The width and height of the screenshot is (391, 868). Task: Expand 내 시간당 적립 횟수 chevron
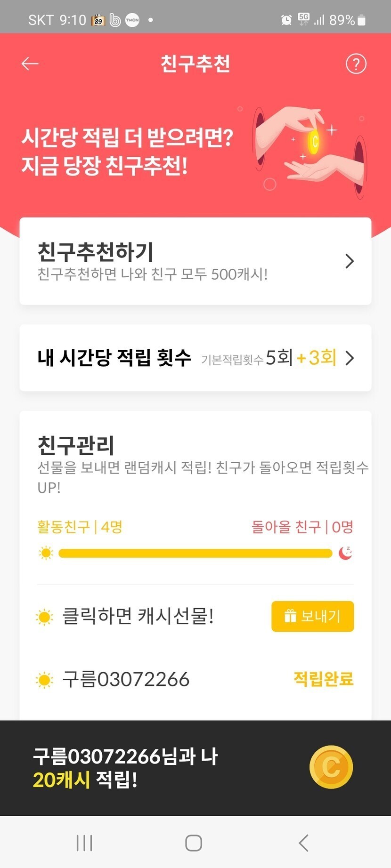(x=350, y=358)
